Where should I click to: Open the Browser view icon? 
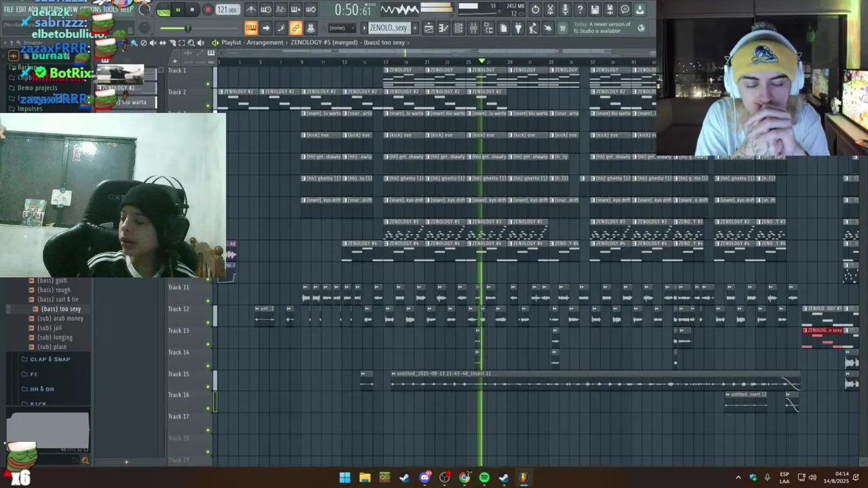[488, 28]
